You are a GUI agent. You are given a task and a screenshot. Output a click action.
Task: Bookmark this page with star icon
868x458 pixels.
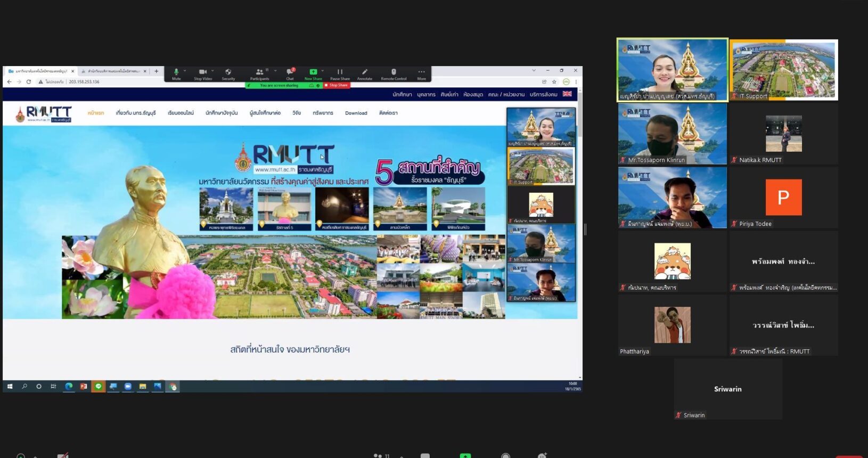coord(554,81)
